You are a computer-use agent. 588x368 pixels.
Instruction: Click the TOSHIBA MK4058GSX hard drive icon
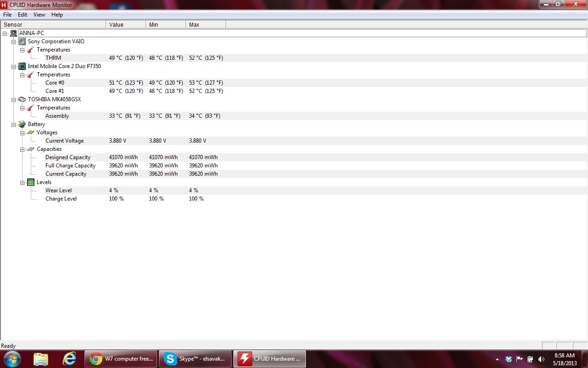point(22,99)
